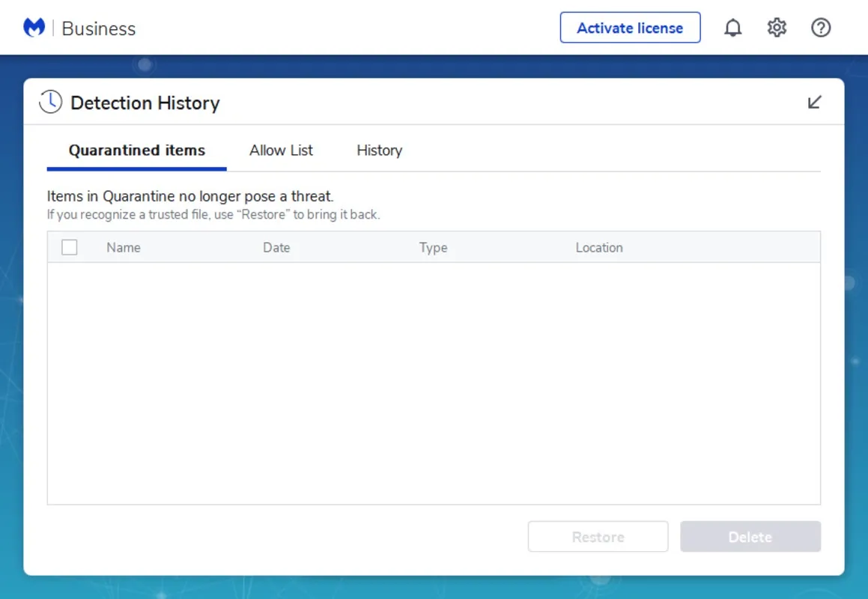Open settings via the gear icon
This screenshot has height=599, width=868.
pos(777,28)
